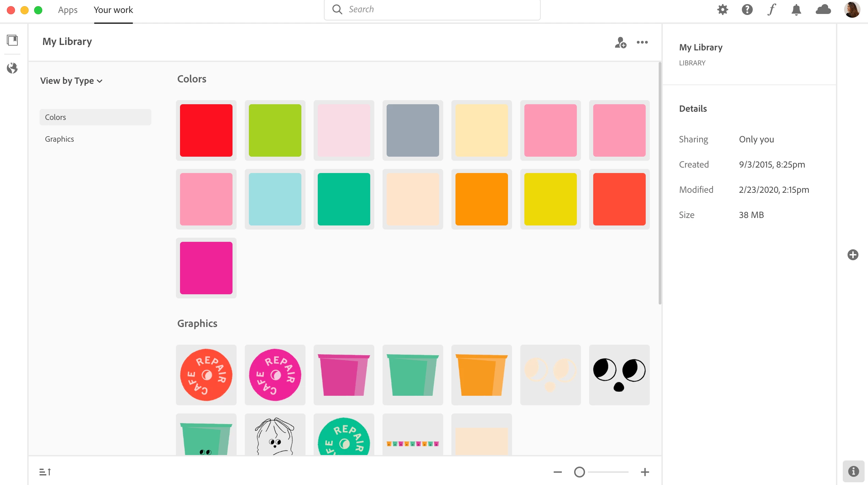Click the sort order icon at bottom left
Screen dimensions: 868x485
click(x=45, y=472)
